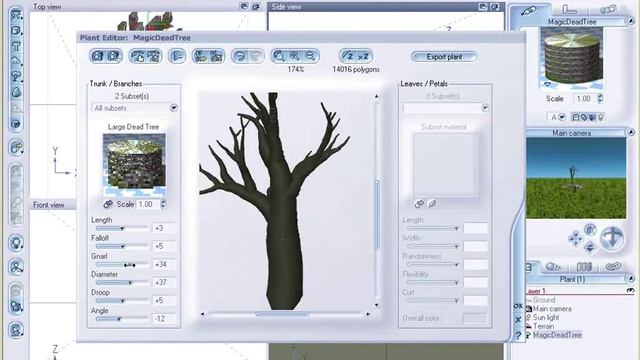Click the OK button of Plant Editor
Screen dimensions: 640x360
click(518, 306)
